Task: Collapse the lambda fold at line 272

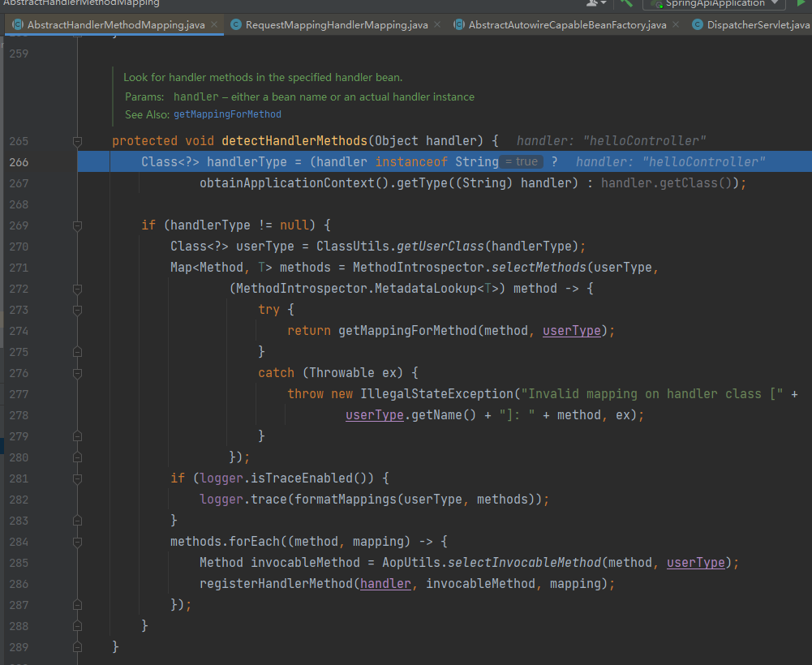Action: coord(77,289)
